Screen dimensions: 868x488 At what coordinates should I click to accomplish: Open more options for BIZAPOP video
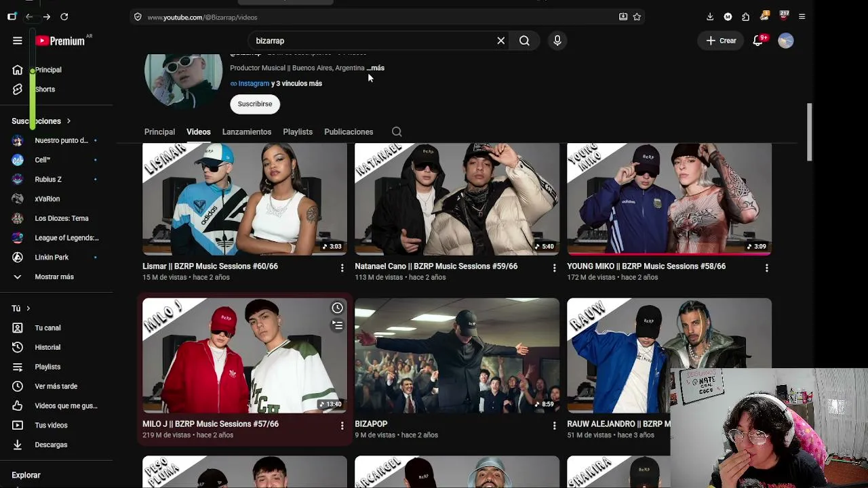coord(554,426)
